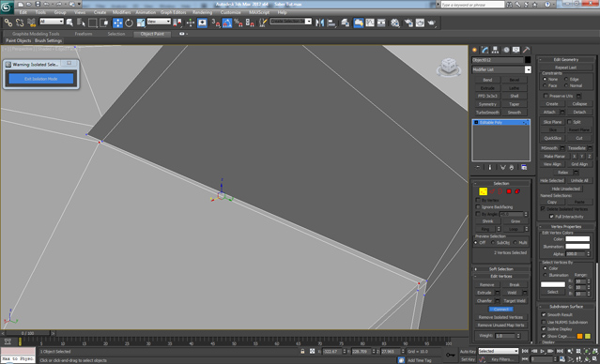Toggle the Smooth Result checkbox

tap(544, 314)
